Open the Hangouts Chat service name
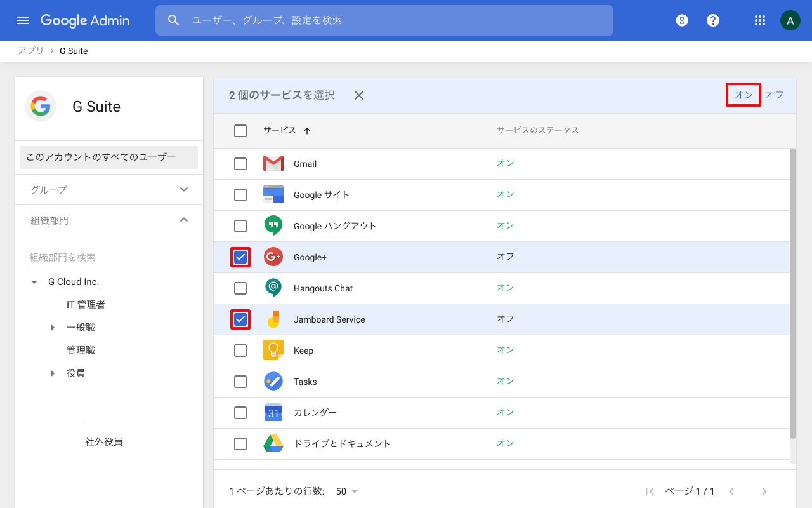Viewport: 812px width, 508px height. pos(323,288)
